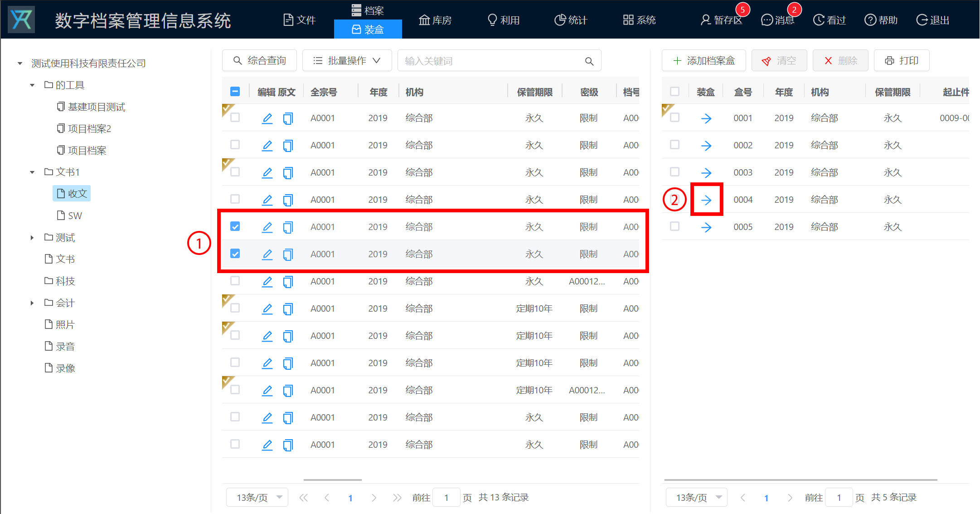This screenshot has height=514, width=980.
Task: Toggle select-all checkbox in the file table header
Action: click(x=235, y=92)
